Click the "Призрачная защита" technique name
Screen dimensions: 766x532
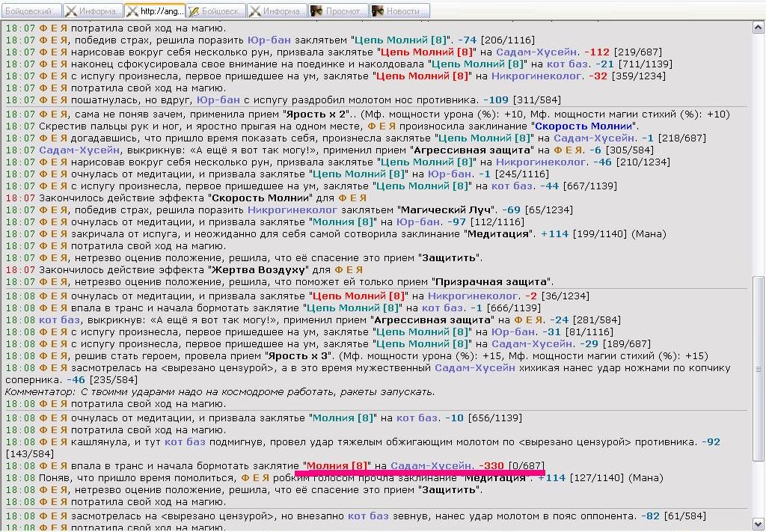coord(491,282)
